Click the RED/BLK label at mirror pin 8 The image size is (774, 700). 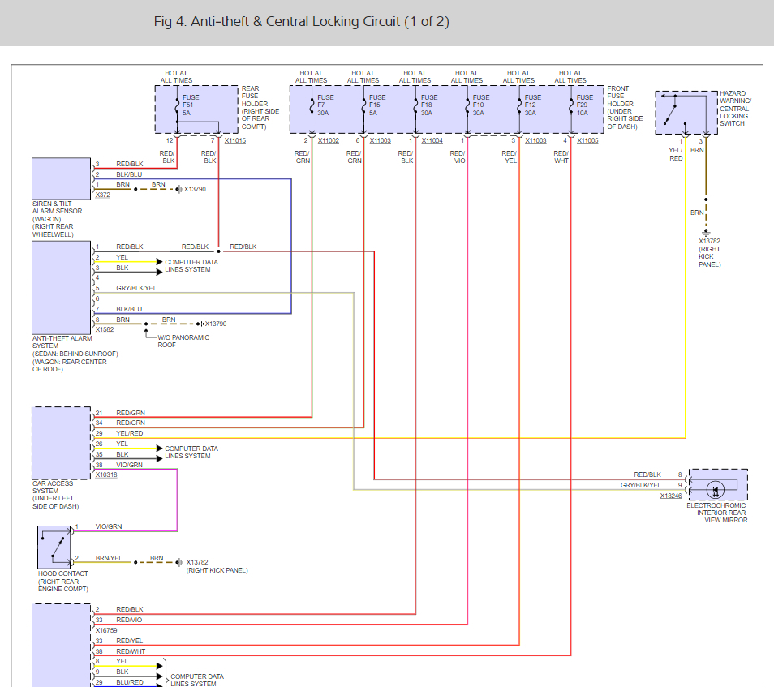pos(647,475)
